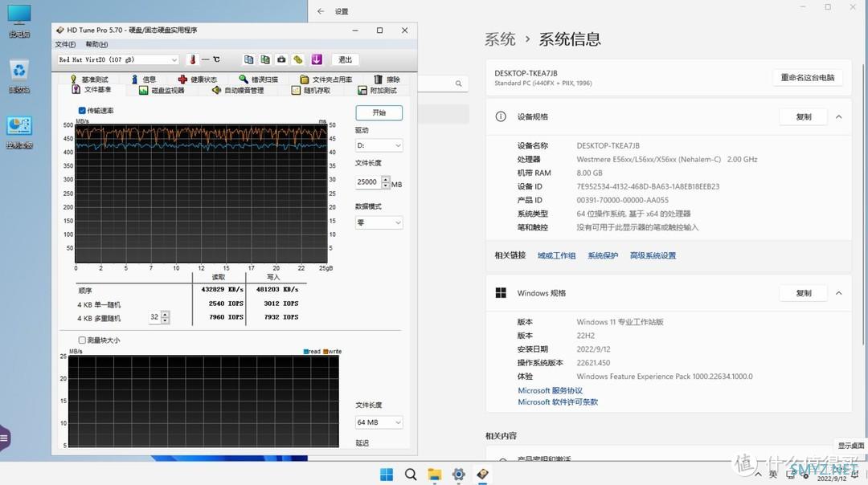The image size is (868, 485).
Task: Open File Explorer from the taskbar
Action: (x=435, y=475)
